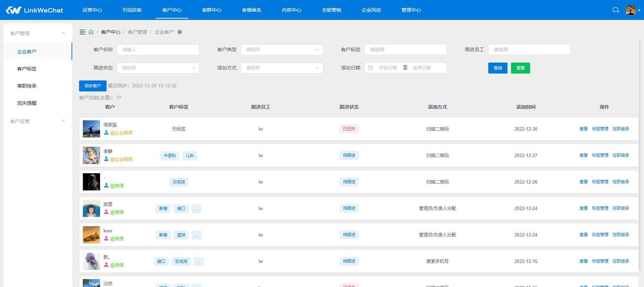The height and width of the screenshot is (287, 644).
Task: Click 在职继承 for 故里
Action: coord(621,208)
